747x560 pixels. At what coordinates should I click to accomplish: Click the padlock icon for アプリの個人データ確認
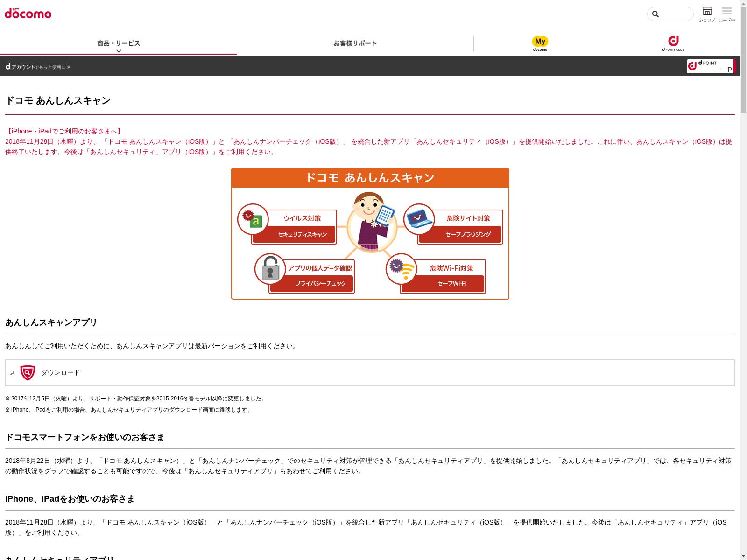(x=270, y=269)
